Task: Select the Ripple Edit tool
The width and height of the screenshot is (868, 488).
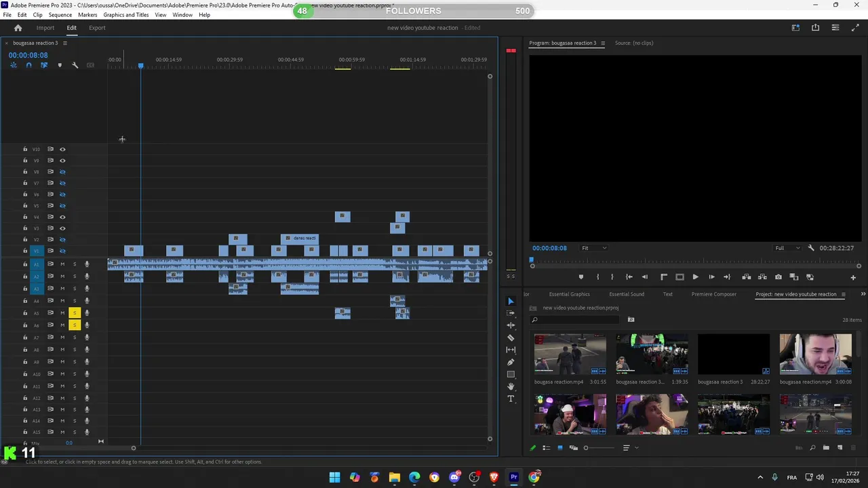Action: [511, 325]
